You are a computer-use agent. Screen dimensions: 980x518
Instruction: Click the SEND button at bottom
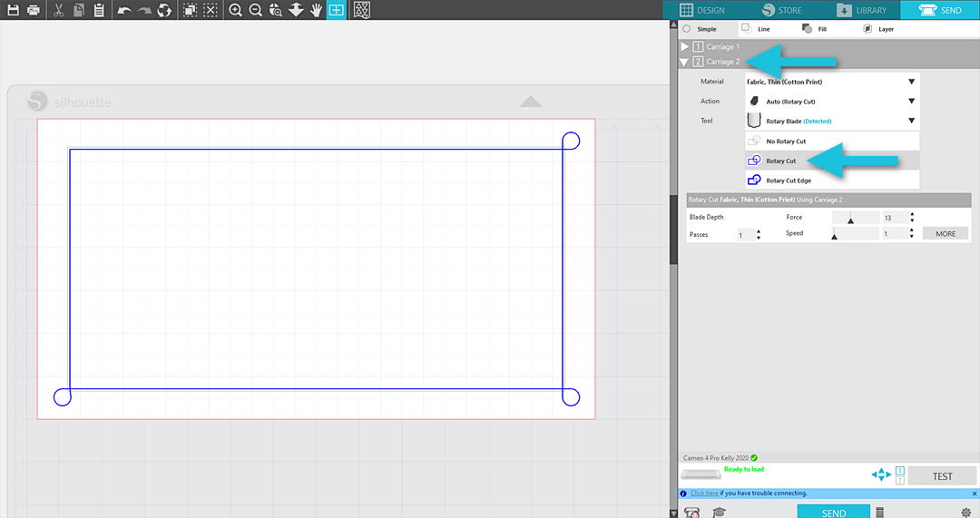[x=833, y=512]
